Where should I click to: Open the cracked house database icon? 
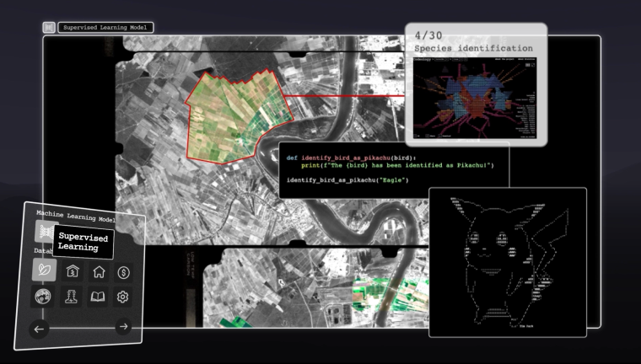coord(73,271)
